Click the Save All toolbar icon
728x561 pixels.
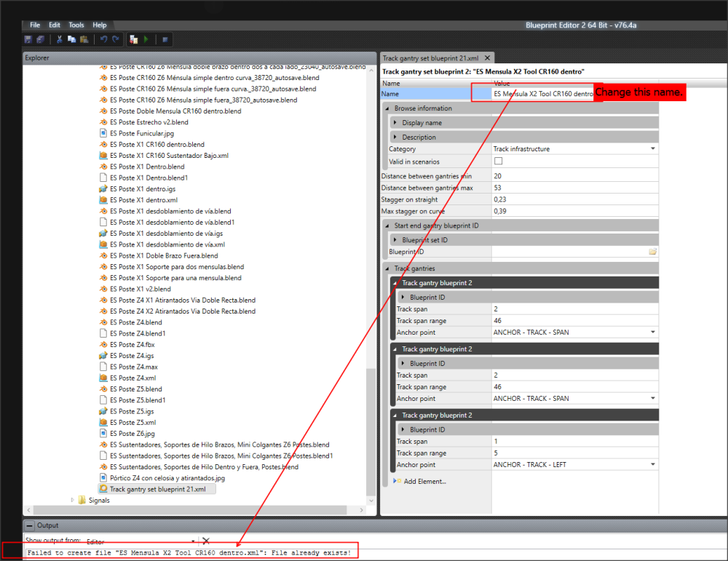(40, 39)
